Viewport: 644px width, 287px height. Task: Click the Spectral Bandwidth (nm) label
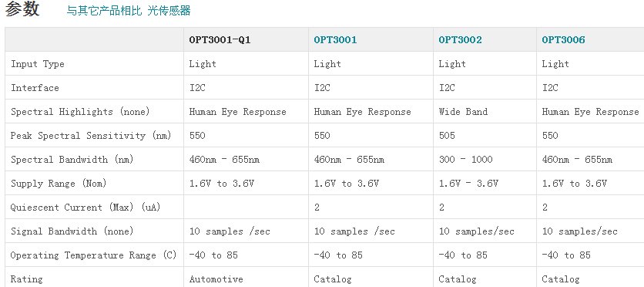[x=72, y=160]
